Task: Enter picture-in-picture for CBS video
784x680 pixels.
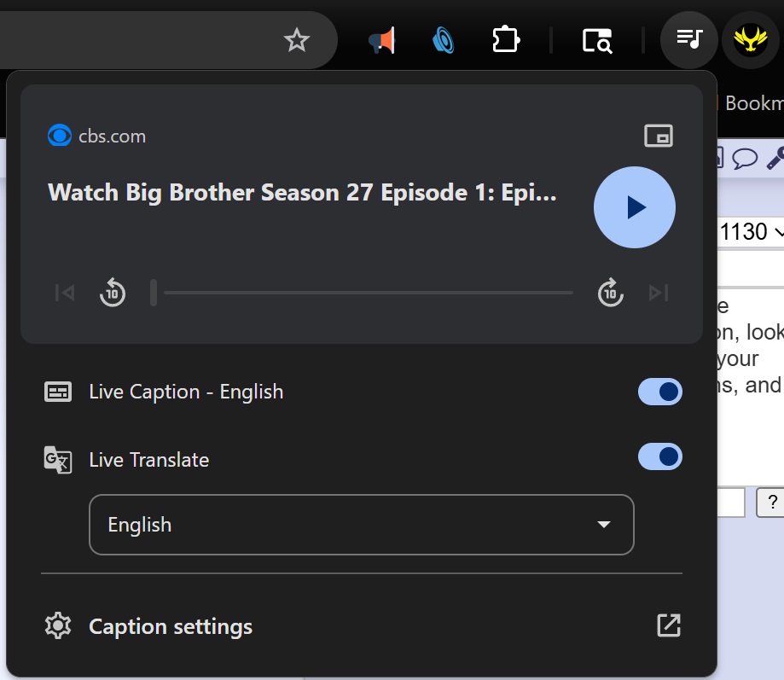Action: [x=658, y=136]
